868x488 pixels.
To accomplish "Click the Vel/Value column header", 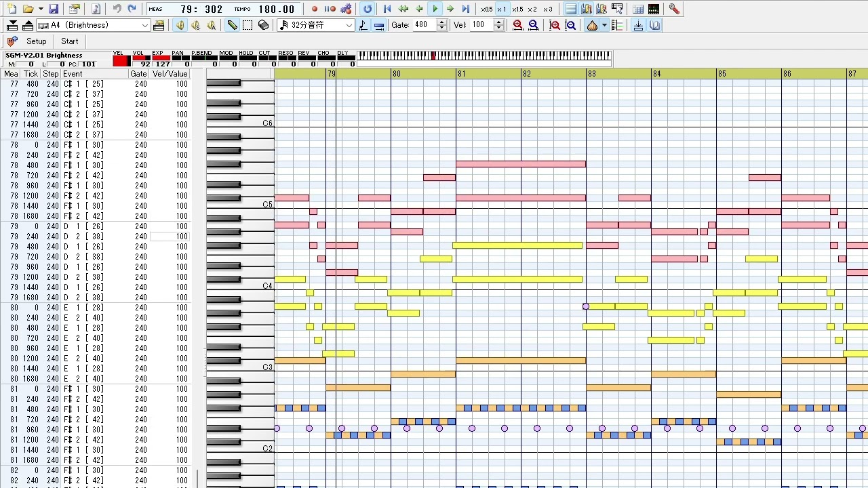I will (170, 74).
